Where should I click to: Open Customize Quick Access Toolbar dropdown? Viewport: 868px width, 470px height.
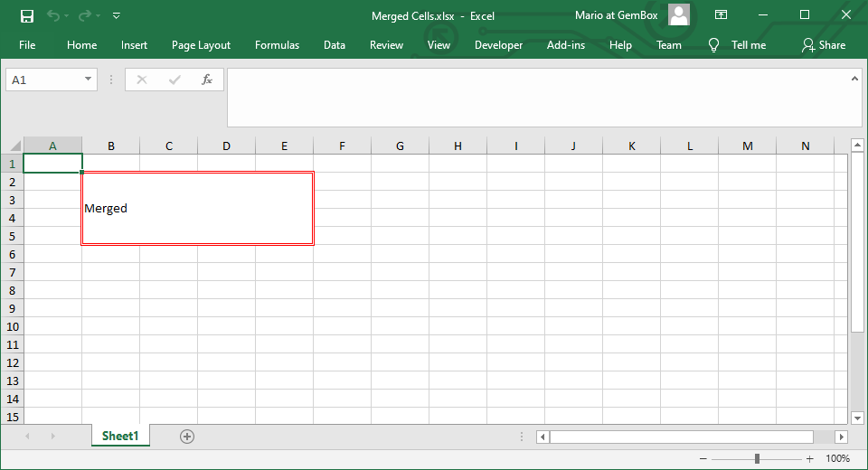(117, 15)
